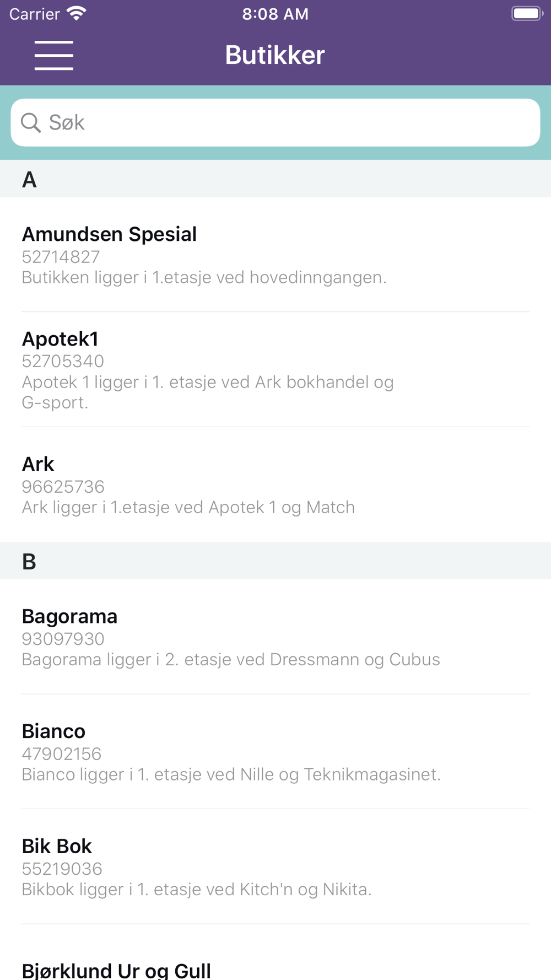Tap the Wi-Fi status icon
The height and width of the screenshot is (980, 551).
pos(76,13)
